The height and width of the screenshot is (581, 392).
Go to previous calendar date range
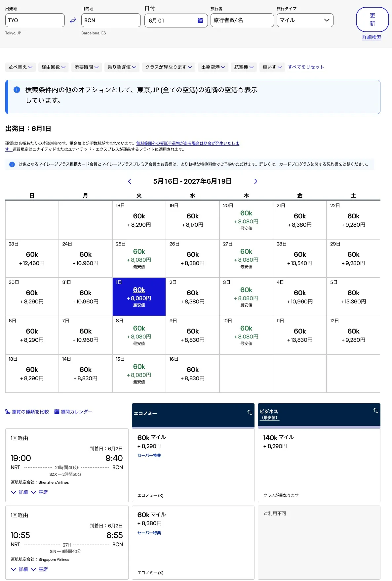tap(130, 181)
